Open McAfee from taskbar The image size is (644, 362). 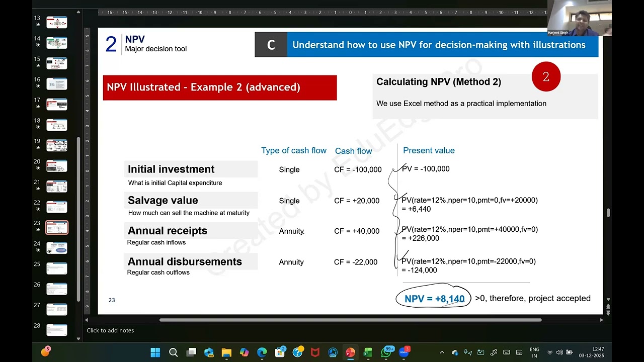coord(315,352)
